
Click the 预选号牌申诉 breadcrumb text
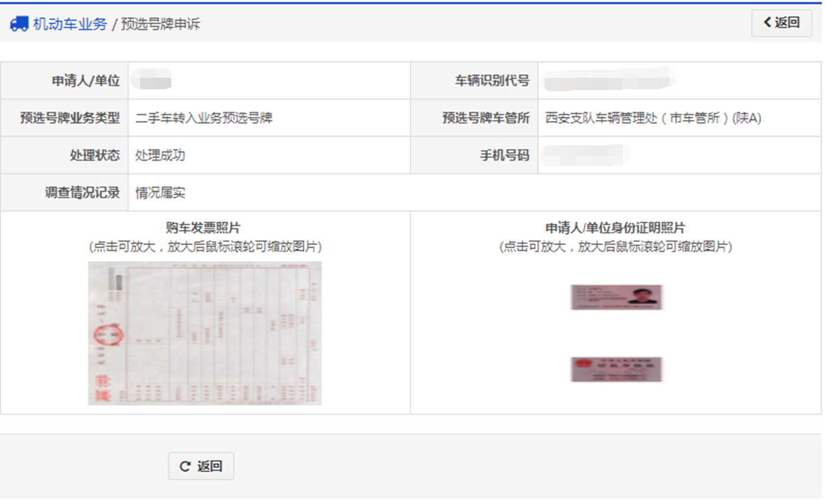pos(160,25)
